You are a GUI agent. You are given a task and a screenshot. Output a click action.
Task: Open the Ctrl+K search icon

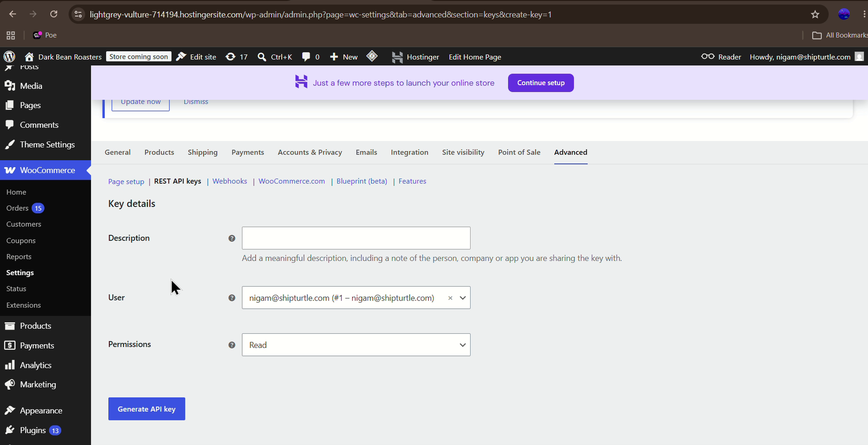(x=275, y=57)
